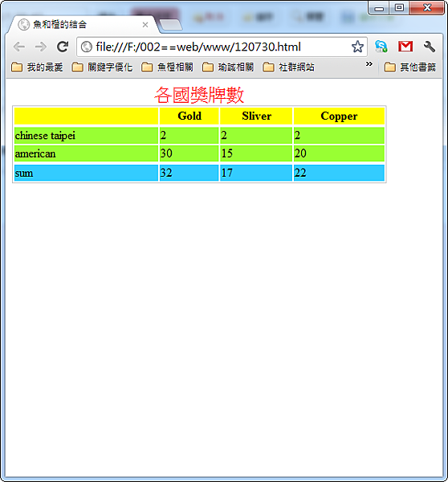Open a new tab

tap(171, 25)
